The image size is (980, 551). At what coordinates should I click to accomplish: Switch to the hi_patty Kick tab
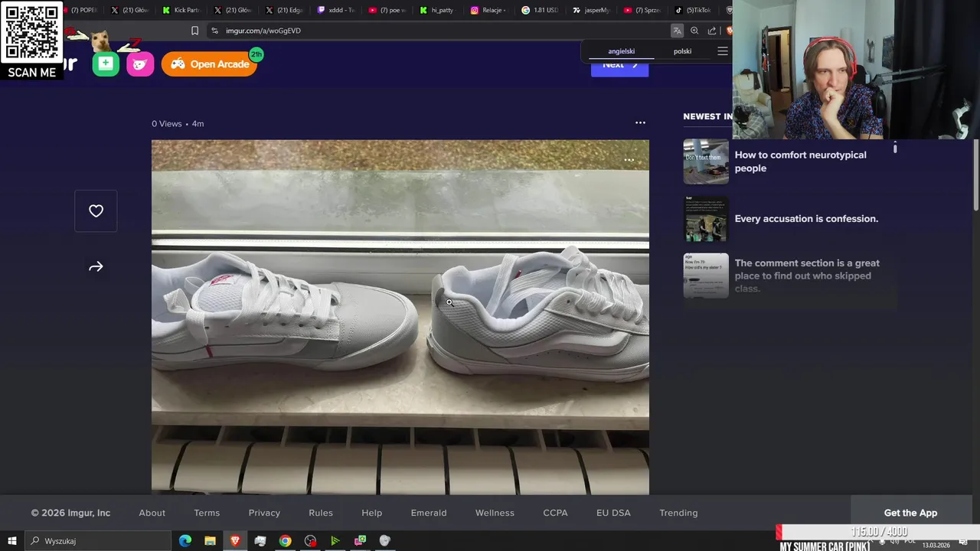[x=437, y=10]
